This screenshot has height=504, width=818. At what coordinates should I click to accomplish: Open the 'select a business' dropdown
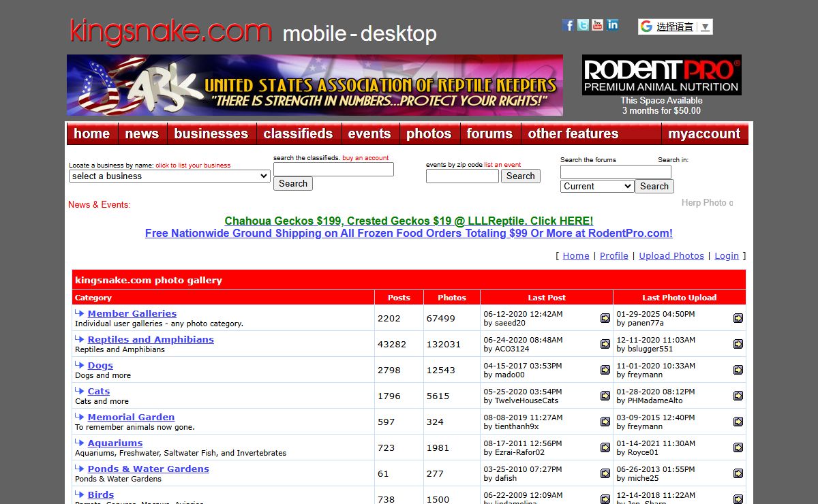(x=170, y=176)
